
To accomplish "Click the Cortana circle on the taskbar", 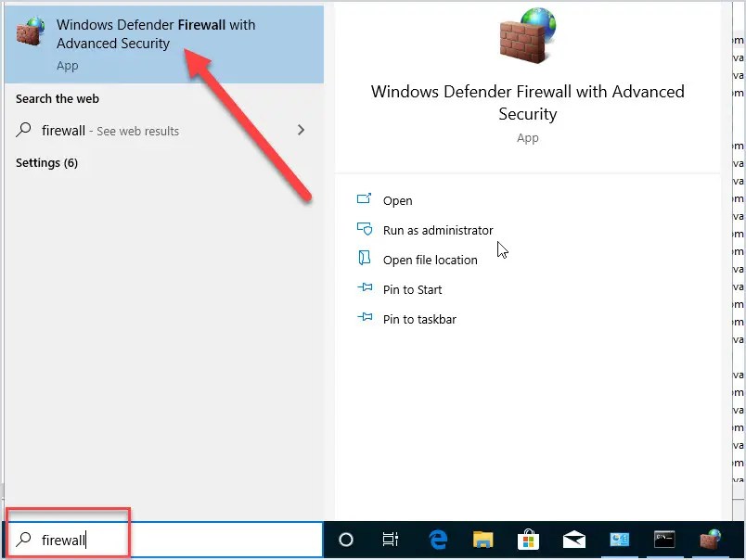I will point(344,539).
